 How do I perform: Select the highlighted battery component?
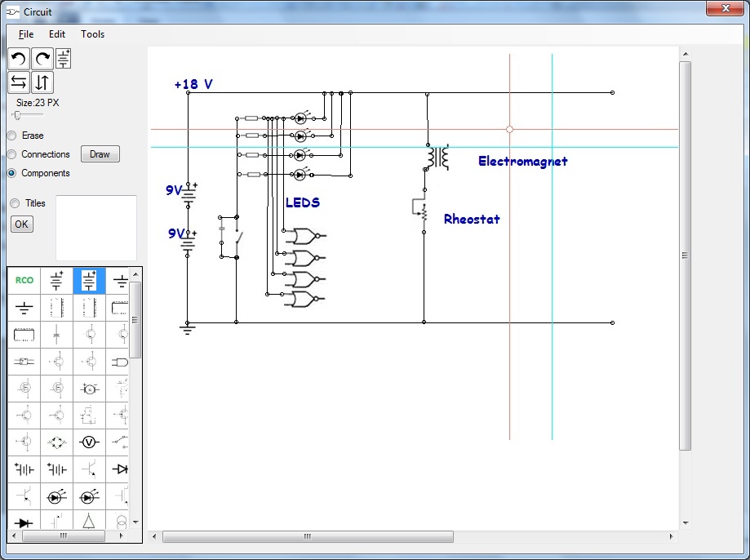88,280
